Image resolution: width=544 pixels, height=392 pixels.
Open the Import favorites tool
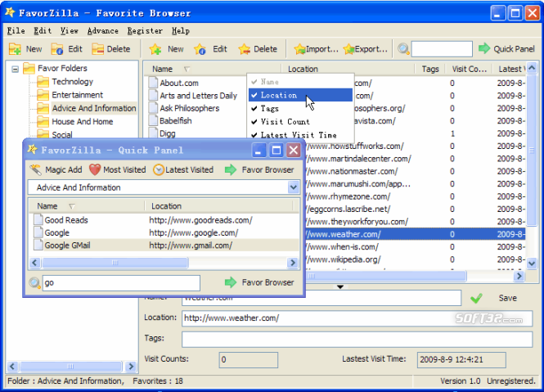(316, 49)
